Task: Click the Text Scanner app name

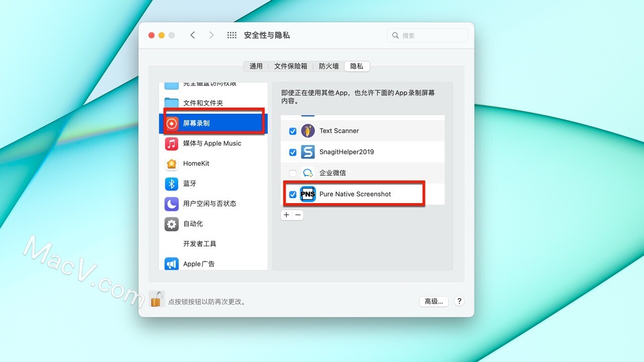Action: point(339,131)
